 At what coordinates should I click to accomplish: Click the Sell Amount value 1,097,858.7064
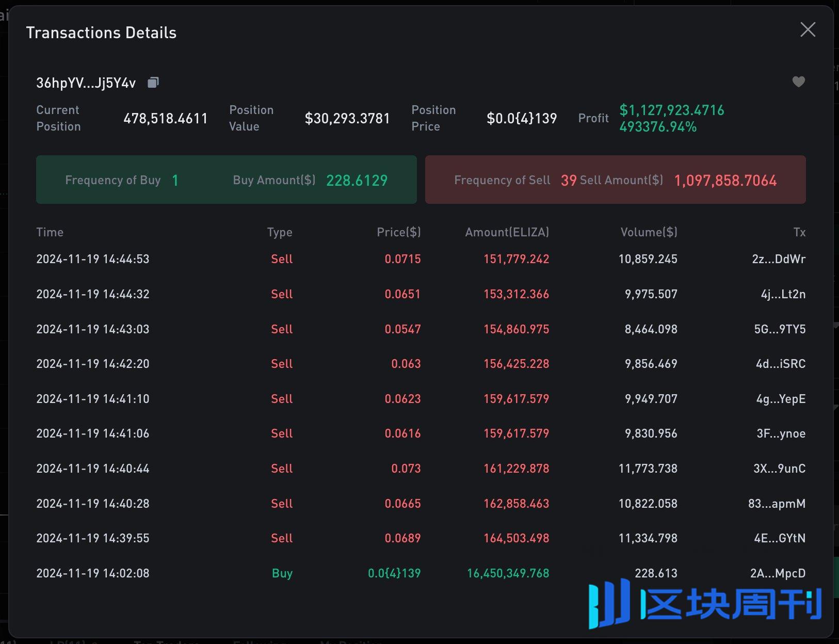tap(725, 181)
